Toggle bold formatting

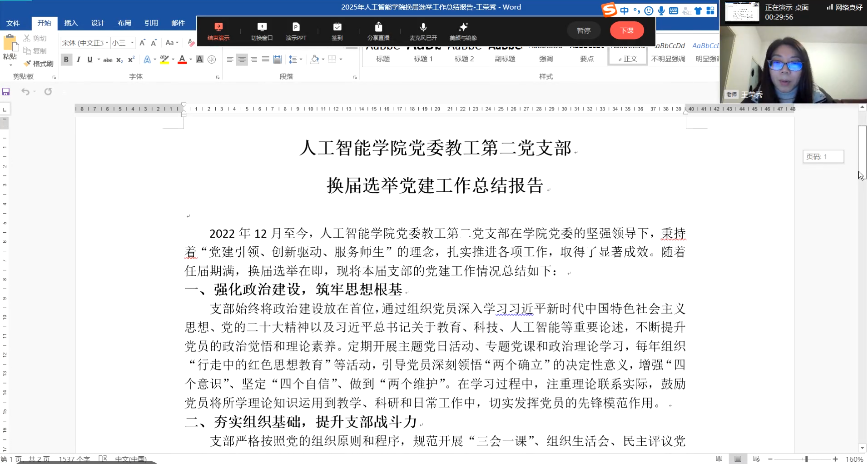pyautogui.click(x=66, y=60)
